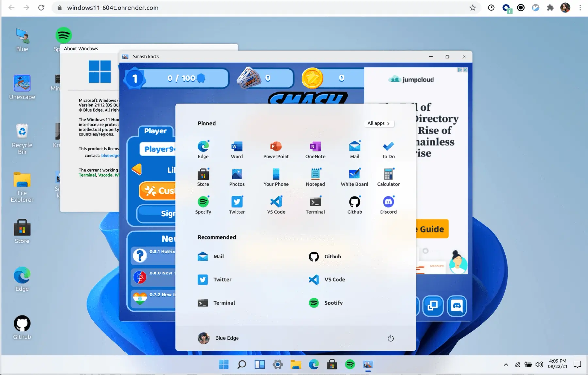Open the Github shortcut on the desktop
588x375 pixels.
(22, 326)
